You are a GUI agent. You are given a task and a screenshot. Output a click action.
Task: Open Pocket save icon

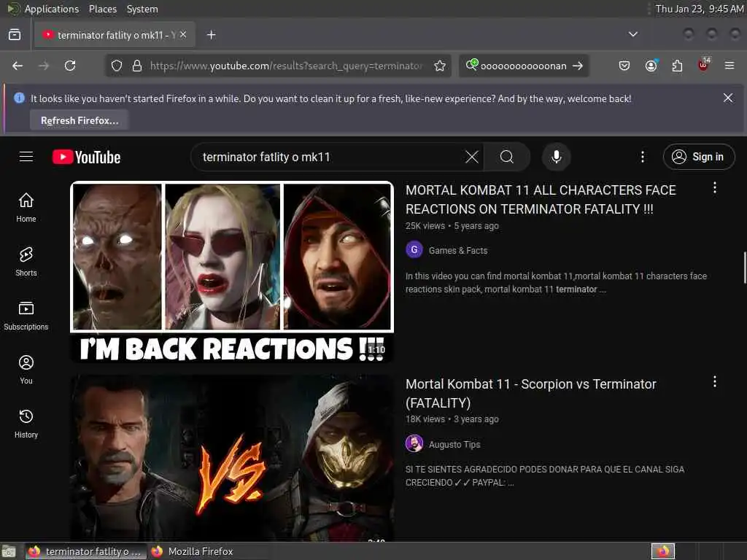pyautogui.click(x=624, y=66)
